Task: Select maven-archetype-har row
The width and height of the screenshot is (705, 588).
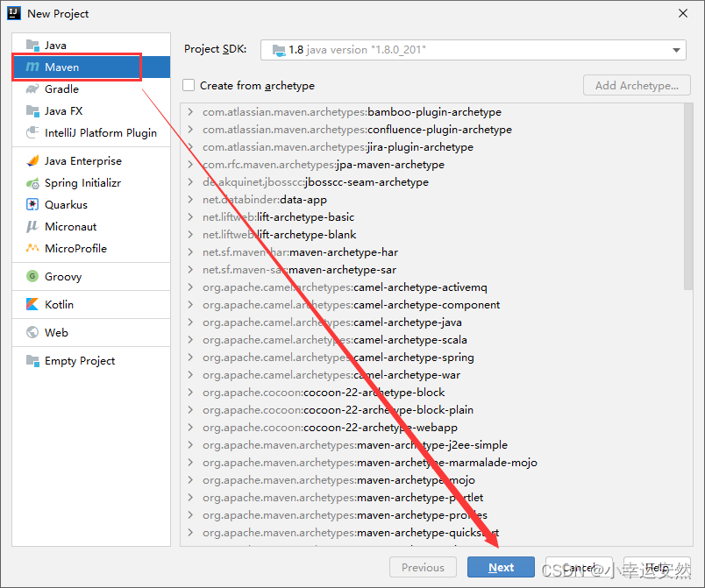Action: 431,252
